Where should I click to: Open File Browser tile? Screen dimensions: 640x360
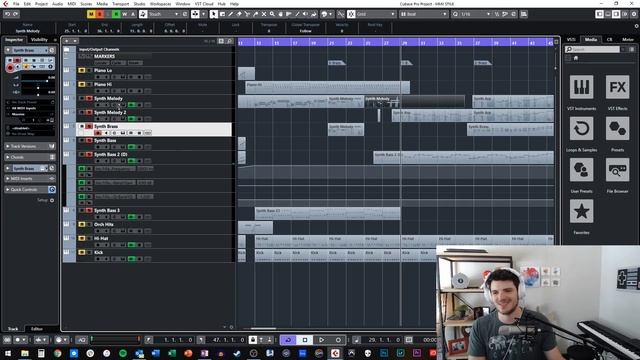617,170
